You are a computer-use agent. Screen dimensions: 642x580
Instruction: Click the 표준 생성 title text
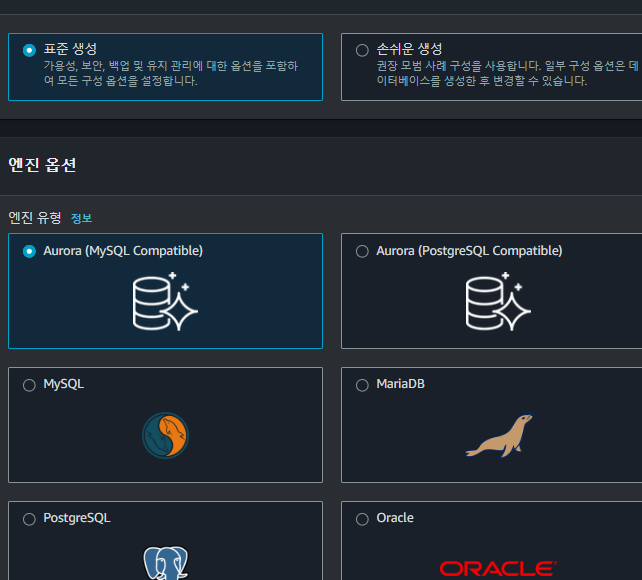coord(70,49)
